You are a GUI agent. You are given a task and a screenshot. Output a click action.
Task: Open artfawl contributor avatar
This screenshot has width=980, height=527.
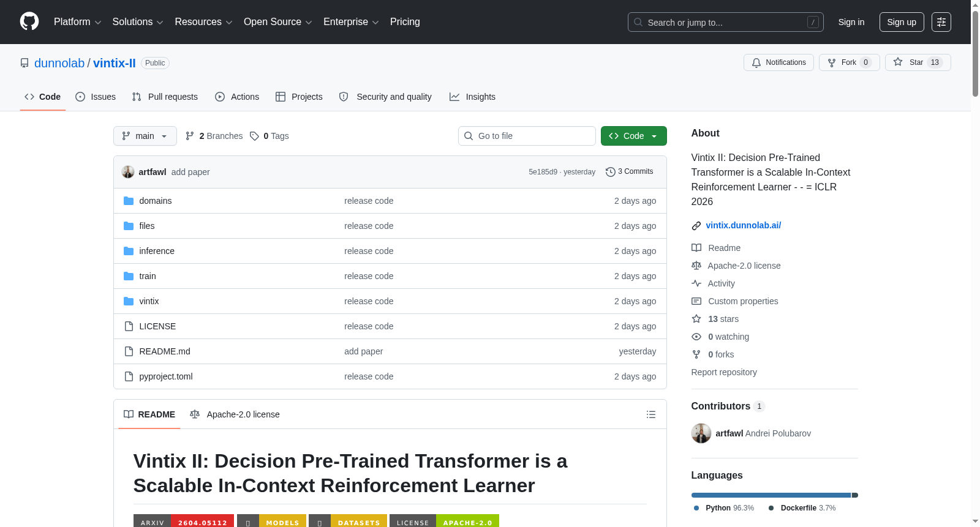click(x=701, y=433)
